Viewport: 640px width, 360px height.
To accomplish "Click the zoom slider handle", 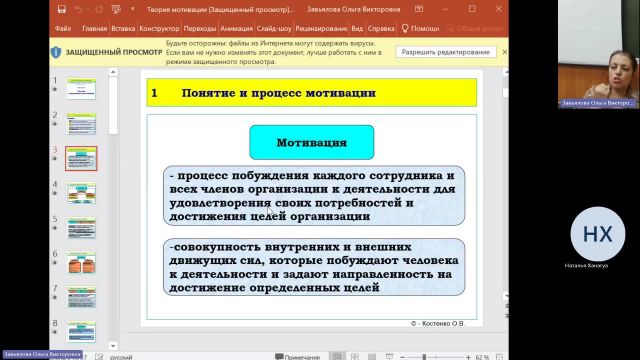I will tap(424, 357).
